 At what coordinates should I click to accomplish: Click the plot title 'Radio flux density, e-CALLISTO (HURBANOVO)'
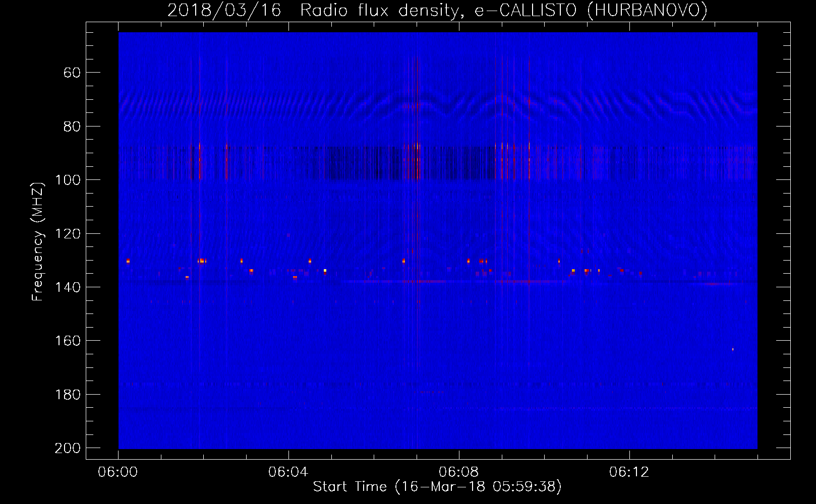click(504, 10)
